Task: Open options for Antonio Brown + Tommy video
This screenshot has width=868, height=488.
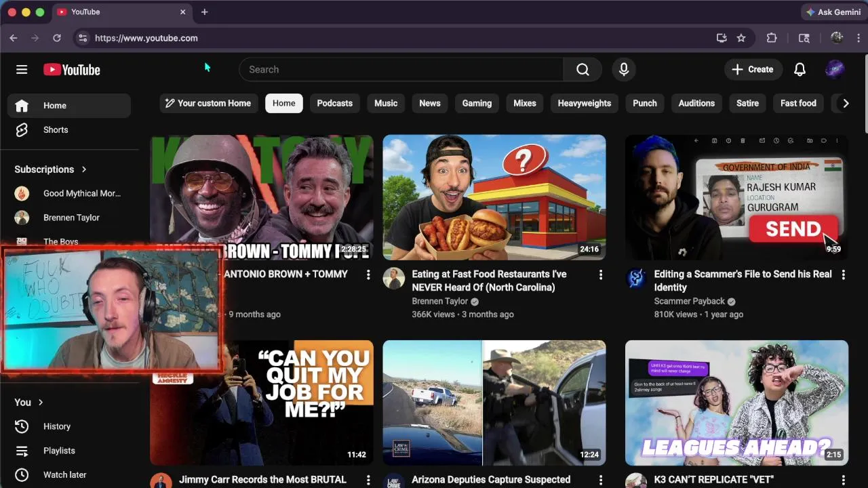Action: coord(368,274)
